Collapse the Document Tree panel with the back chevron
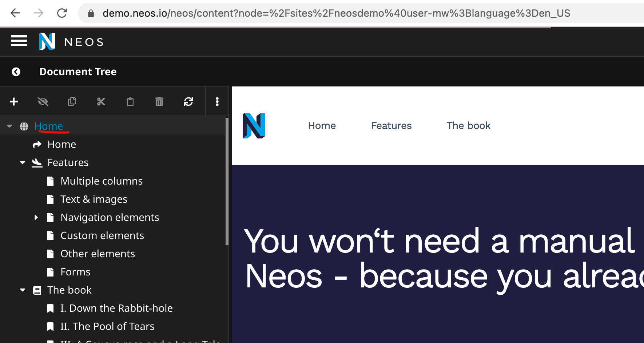This screenshot has width=644, height=343. (x=16, y=72)
